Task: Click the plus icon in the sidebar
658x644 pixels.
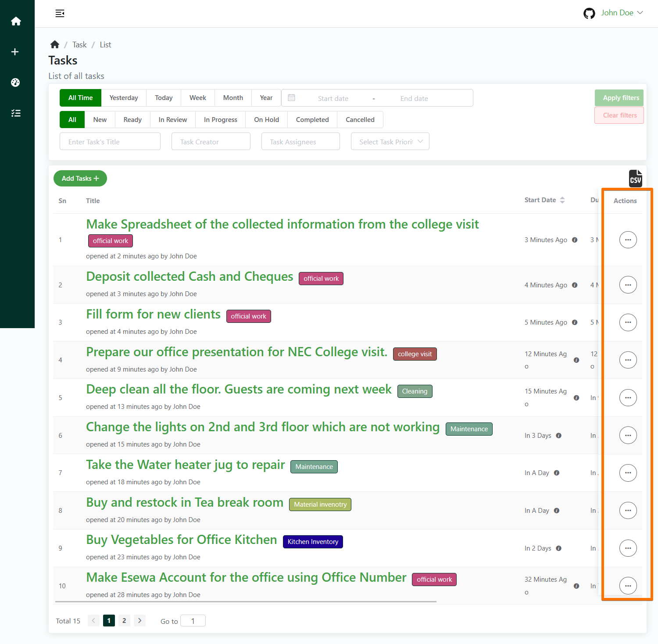Action: point(15,52)
